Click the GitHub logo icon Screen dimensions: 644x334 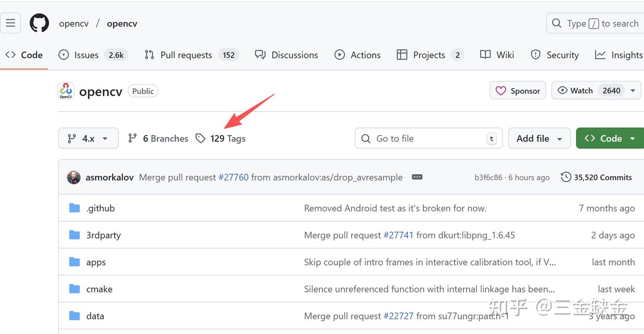[39, 23]
